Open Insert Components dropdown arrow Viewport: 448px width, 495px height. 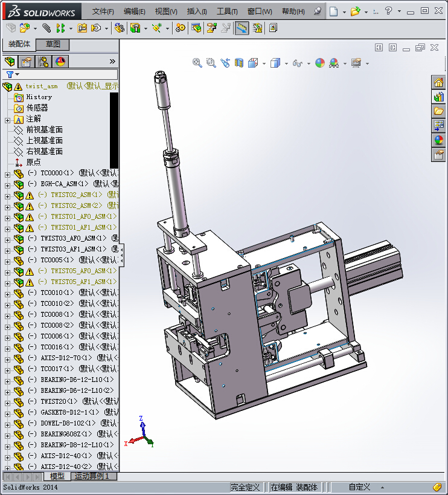[x=35, y=29]
